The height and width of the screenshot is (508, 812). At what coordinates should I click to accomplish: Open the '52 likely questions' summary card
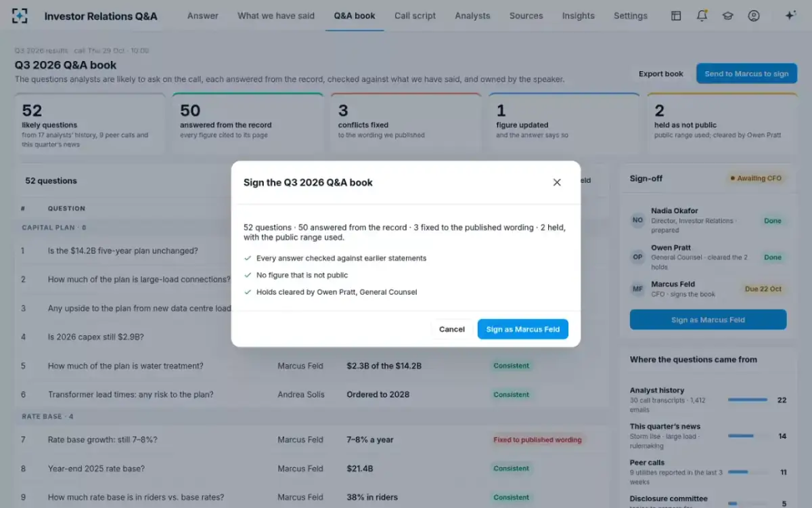90,124
